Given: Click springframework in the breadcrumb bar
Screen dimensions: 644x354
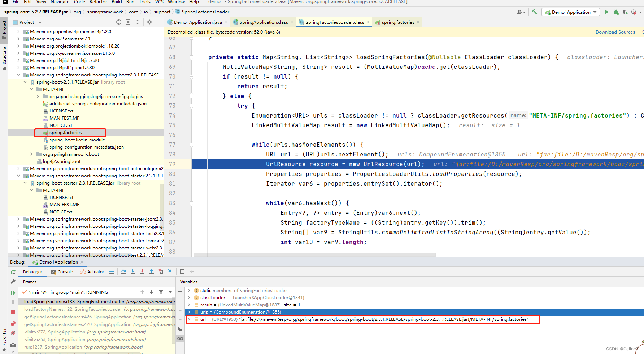Looking at the screenshot, I should [105, 12].
